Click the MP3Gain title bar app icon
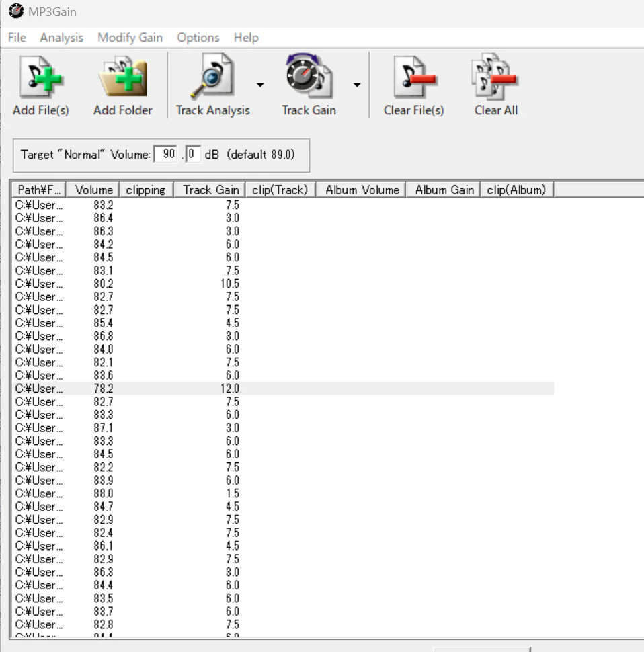644x652 pixels. pos(16,11)
